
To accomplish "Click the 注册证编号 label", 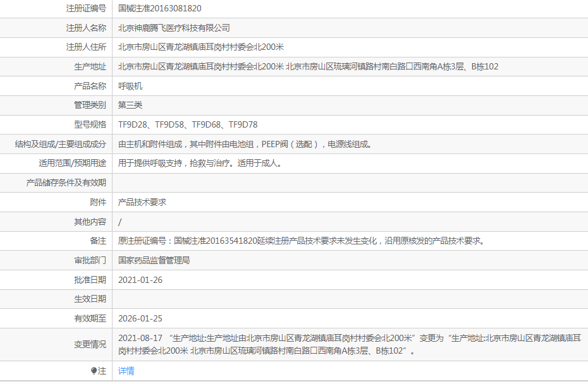I will point(86,8).
